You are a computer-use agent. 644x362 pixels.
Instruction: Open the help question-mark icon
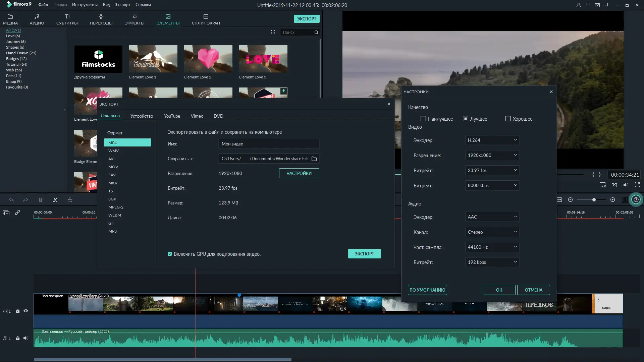[x=636, y=200]
